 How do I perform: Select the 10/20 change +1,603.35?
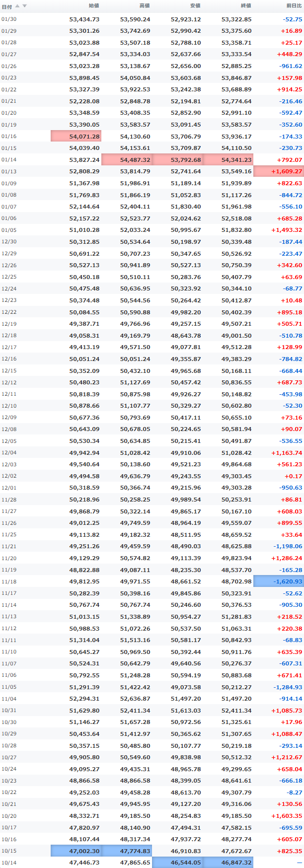(287, 816)
